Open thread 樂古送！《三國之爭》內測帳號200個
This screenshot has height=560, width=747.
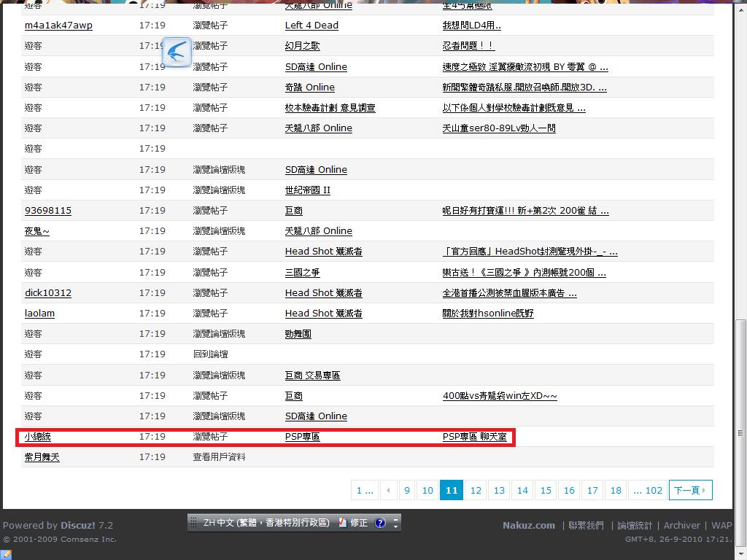coord(524,273)
